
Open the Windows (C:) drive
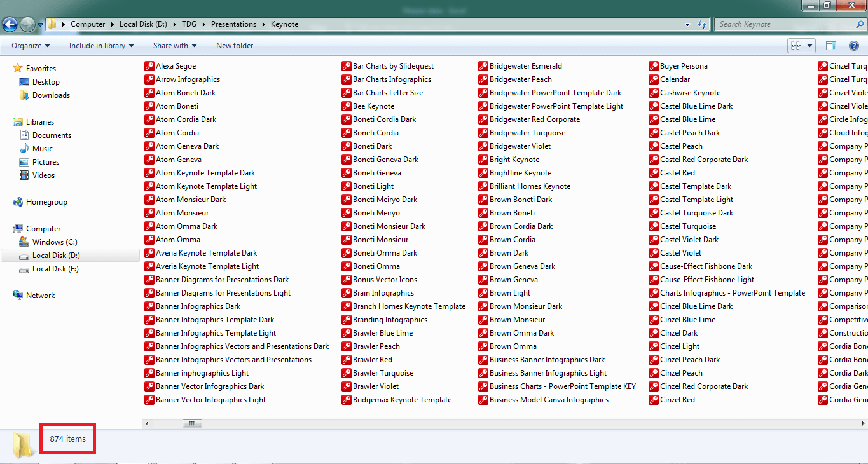(x=56, y=242)
